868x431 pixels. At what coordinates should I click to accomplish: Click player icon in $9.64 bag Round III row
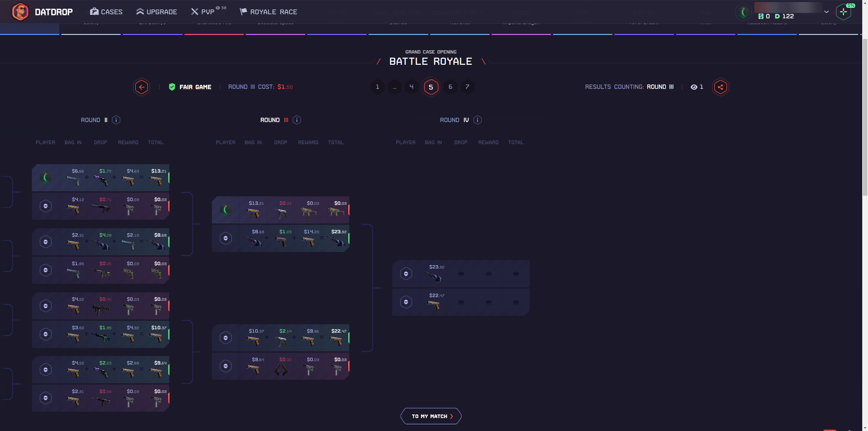point(225,366)
